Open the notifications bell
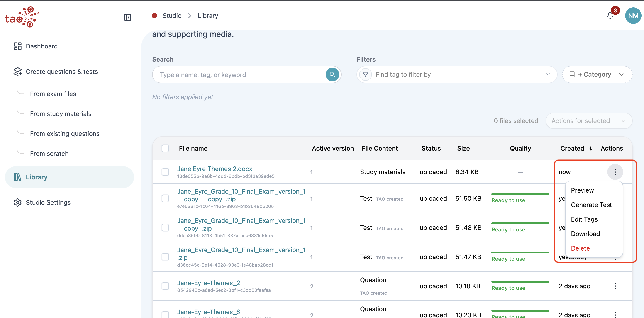 pyautogui.click(x=610, y=16)
